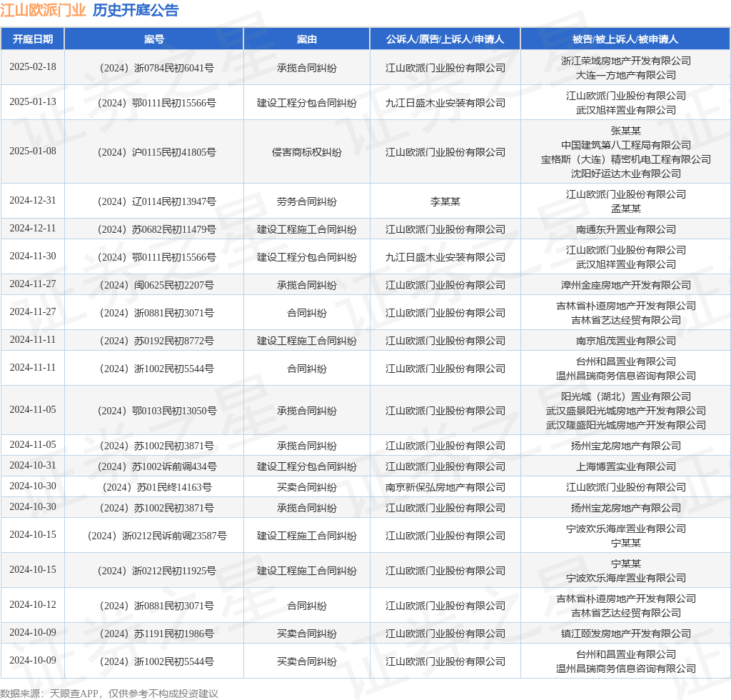The image size is (731, 700).
Task: Click 扬州宝龙房地产有限公司 in the 2024-11-05 row
Action: click(x=625, y=446)
